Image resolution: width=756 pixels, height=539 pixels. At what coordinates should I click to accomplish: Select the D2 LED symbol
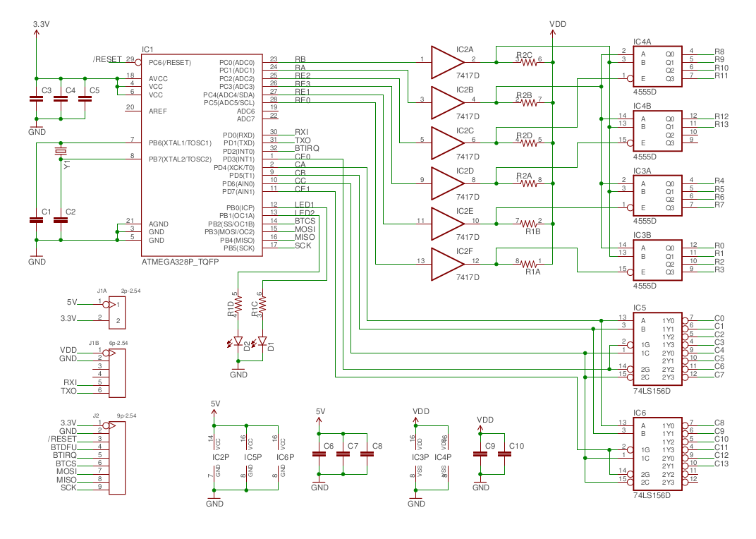(x=238, y=341)
